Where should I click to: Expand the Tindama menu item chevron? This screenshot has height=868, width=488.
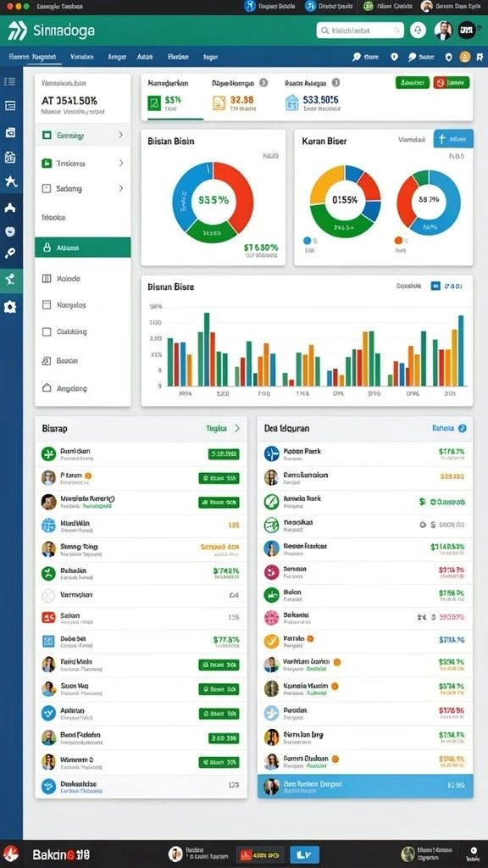click(x=120, y=164)
